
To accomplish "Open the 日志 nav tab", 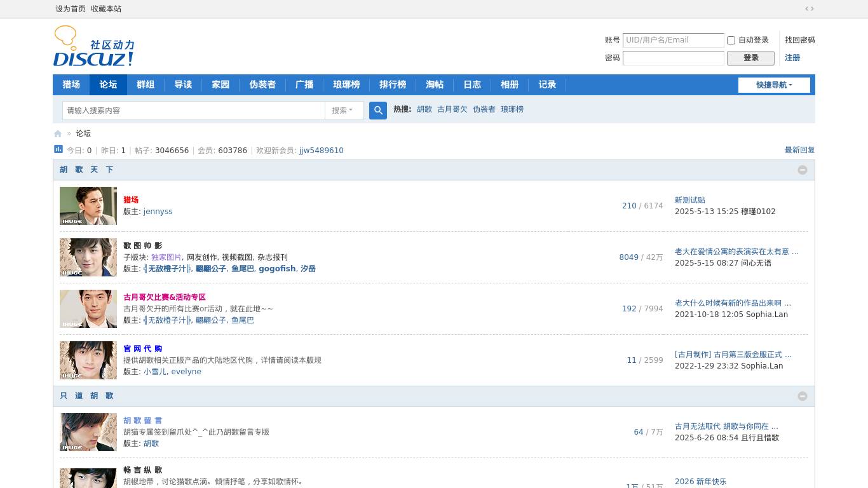I will [x=472, y=85].
